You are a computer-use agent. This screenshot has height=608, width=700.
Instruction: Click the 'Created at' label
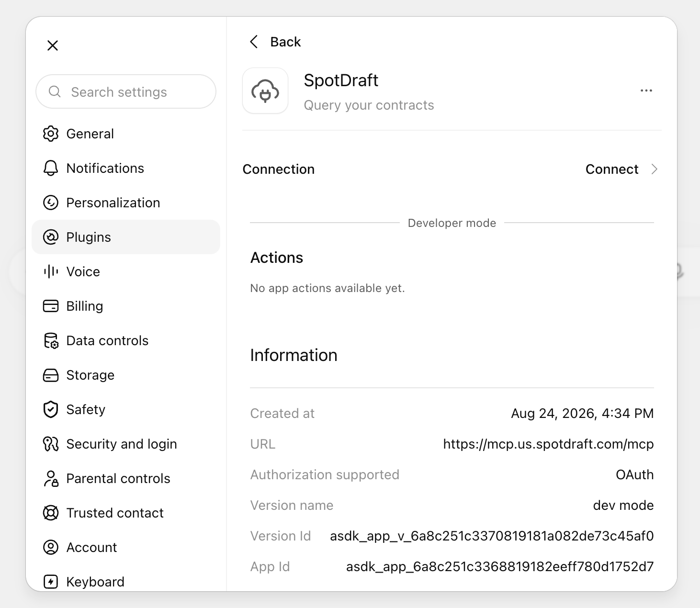tap(282, 413)
